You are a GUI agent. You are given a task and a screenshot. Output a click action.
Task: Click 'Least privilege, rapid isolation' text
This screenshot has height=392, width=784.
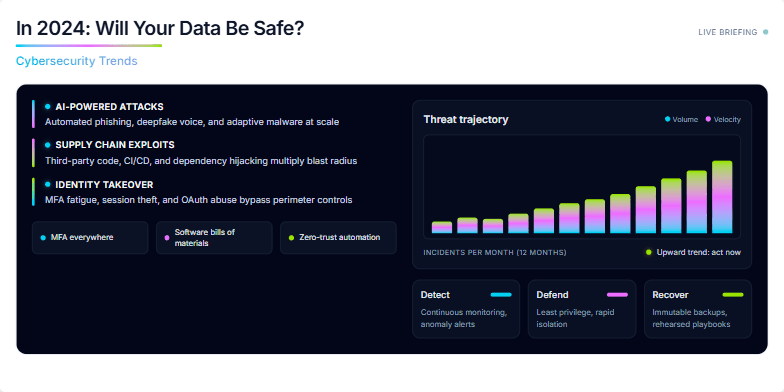(x=575, y=318)
